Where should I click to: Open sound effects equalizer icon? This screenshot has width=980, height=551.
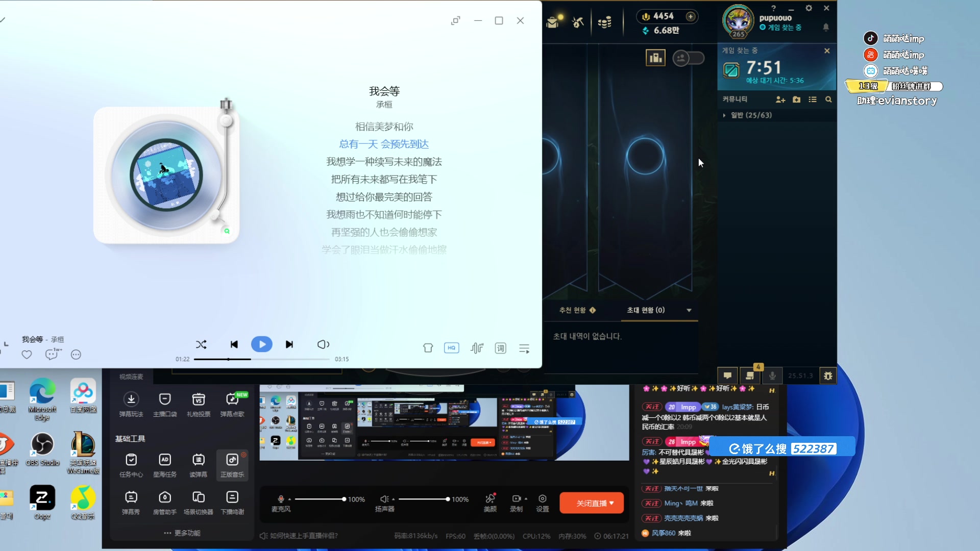pos(477,348)
